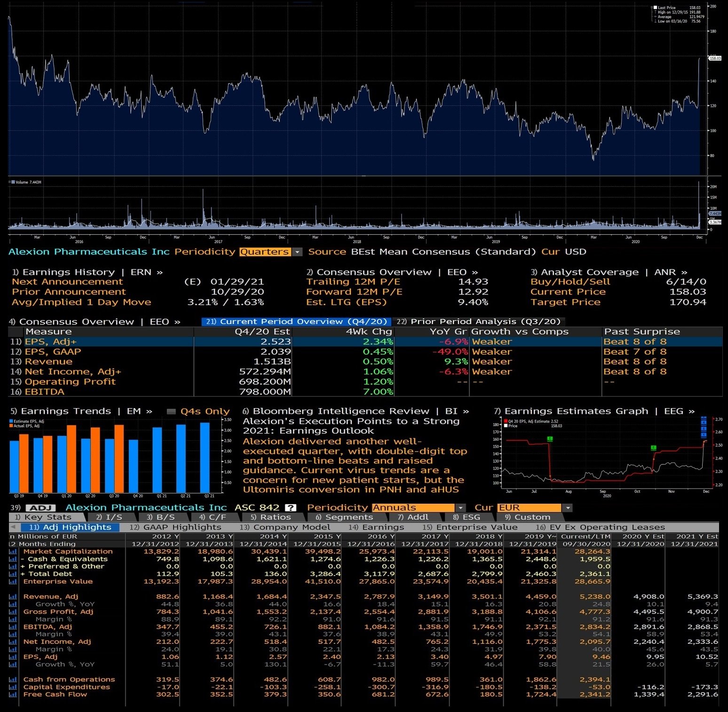Click chart icon beside Free Cash Flow
Screen dimensions: 728x712
click(x=13, y=695)
